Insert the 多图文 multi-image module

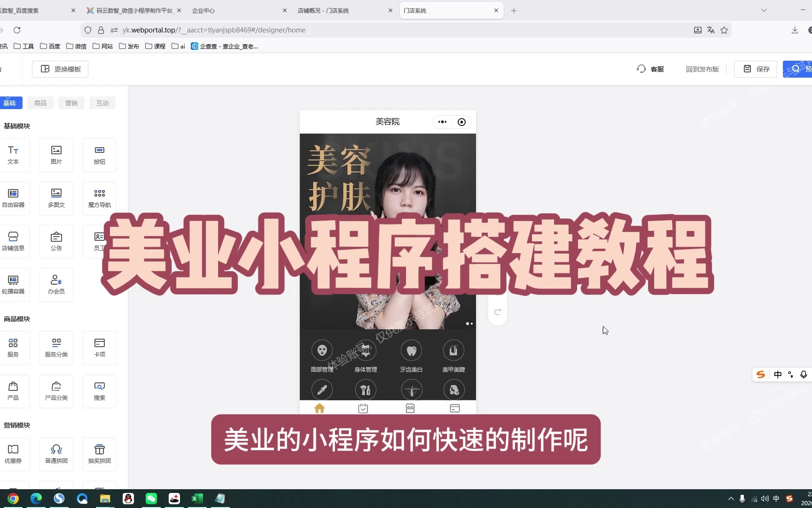tap(56, 198)
